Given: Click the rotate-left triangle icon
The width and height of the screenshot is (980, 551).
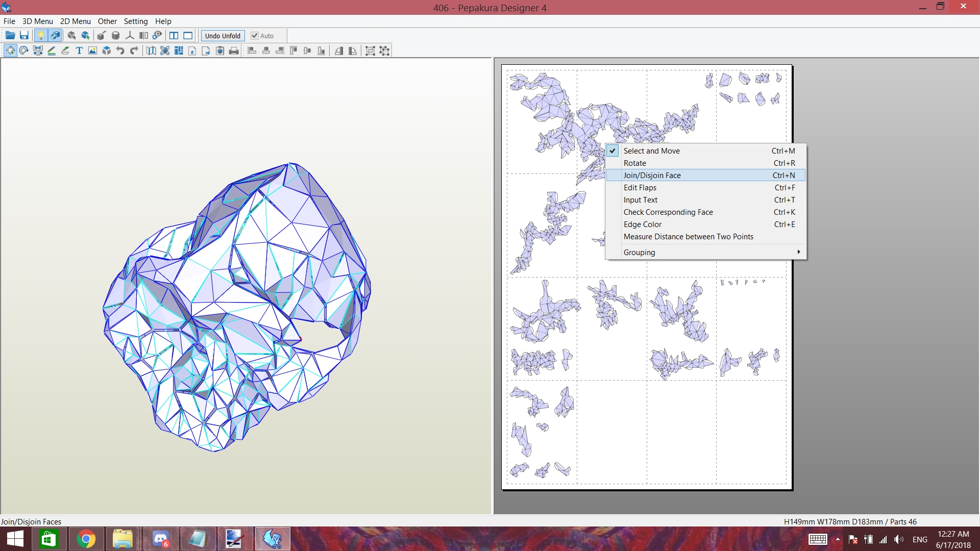Looking at the screenshot, I should pos(339,51).
